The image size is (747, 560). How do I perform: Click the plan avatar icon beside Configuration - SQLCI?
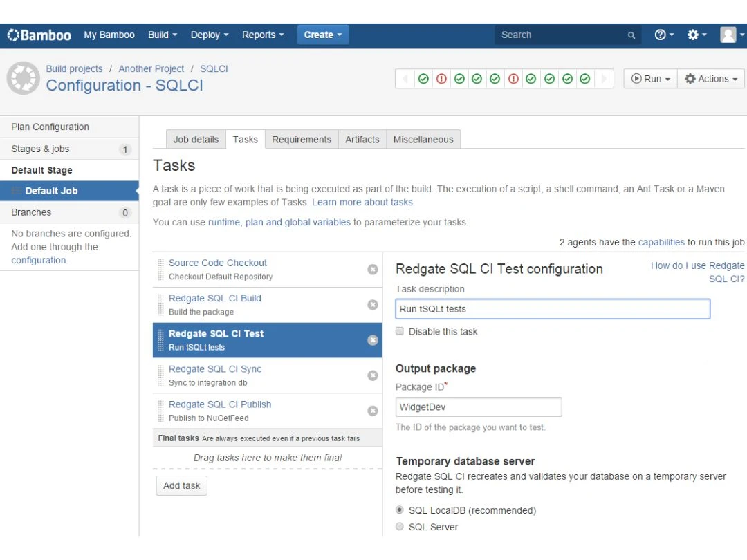point(23,78)
